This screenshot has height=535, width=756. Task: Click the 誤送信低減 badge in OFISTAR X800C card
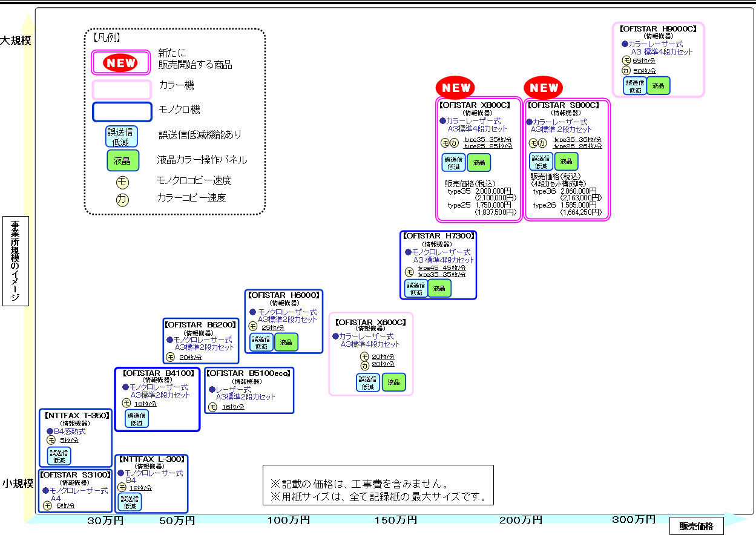(x=454, y=163)
